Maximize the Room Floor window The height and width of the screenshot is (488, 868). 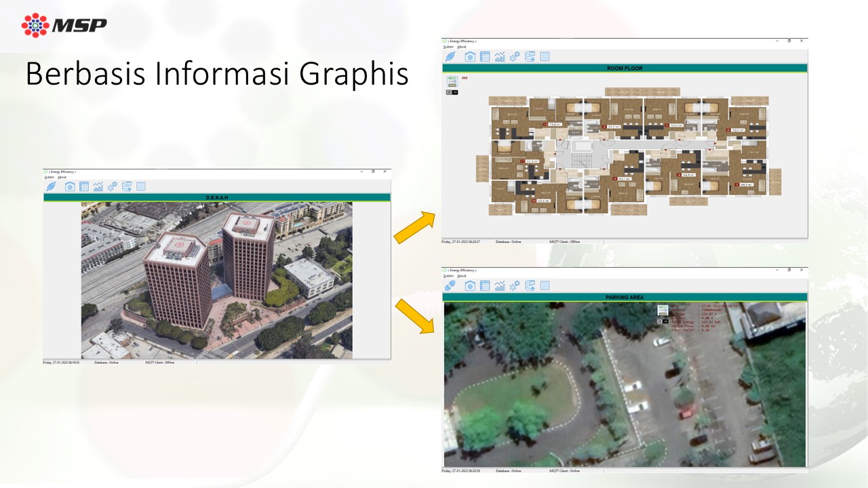point(789,41)
